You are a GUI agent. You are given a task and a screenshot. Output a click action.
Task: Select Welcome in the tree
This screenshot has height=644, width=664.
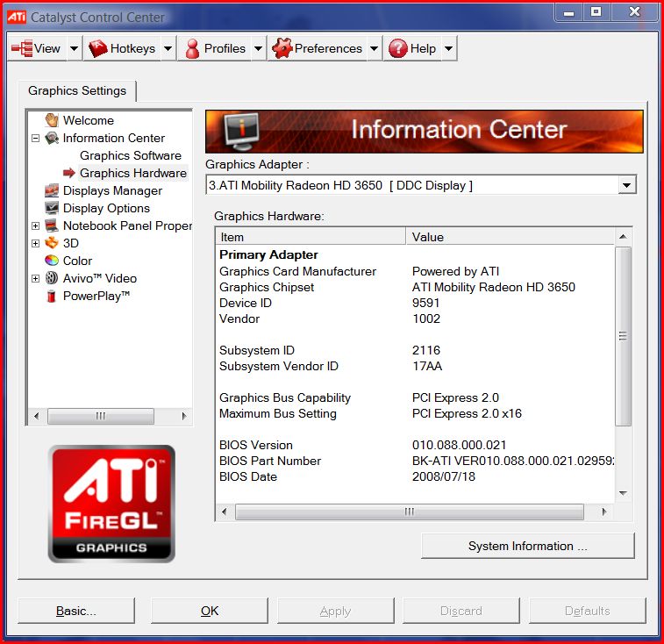coord(88,120)
